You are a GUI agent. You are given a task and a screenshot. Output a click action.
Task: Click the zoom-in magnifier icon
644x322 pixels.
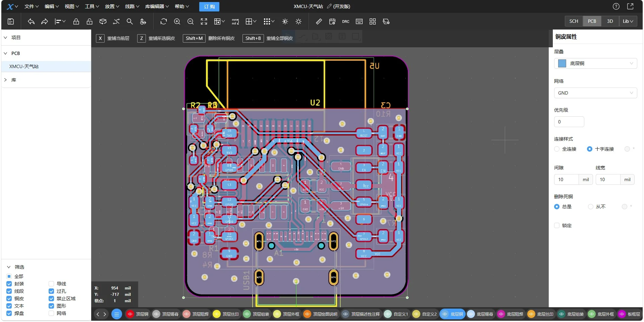(177, 21)
